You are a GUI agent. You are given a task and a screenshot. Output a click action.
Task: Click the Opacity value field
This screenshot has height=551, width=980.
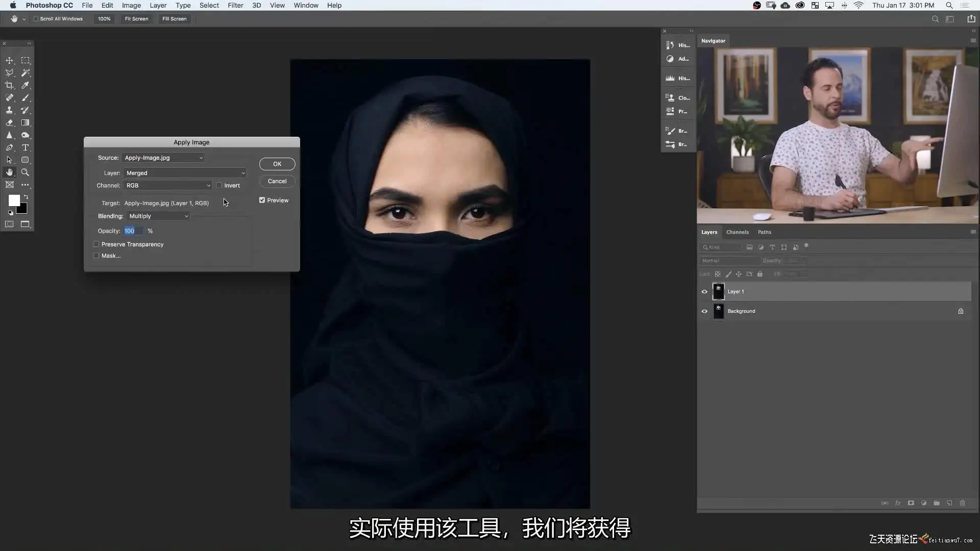coord(133,231)
